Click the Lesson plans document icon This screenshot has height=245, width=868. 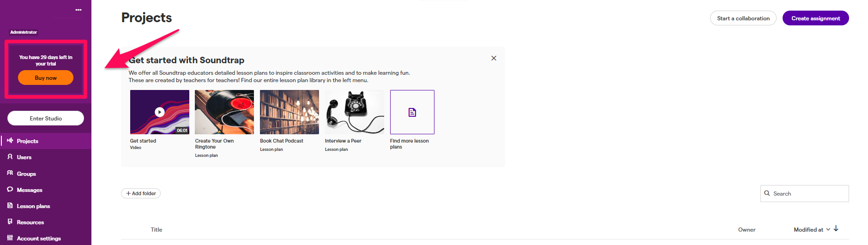(10, 205)
